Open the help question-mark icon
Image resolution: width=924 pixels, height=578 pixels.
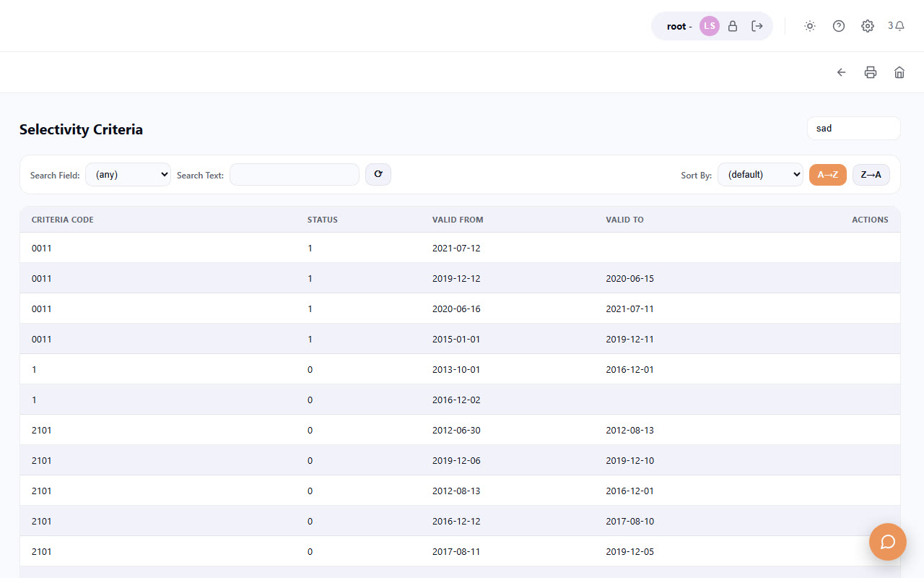pyautogui.click(x=839, y=26)
